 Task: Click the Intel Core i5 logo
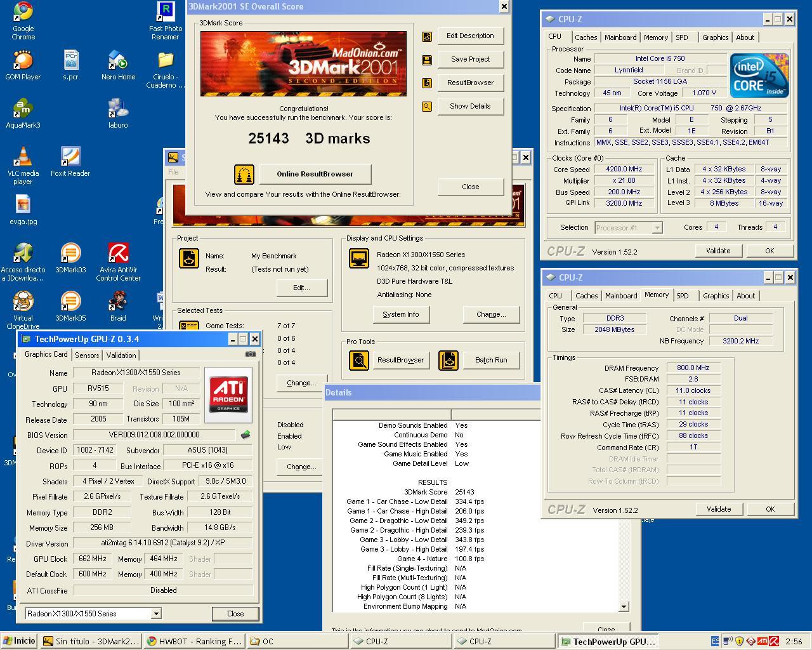(759, 76)
